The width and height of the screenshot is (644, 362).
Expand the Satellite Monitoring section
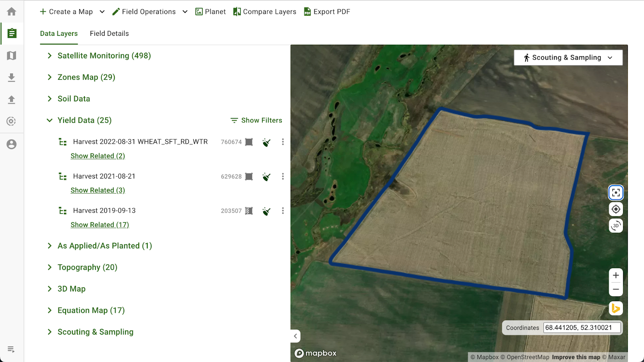pos(50,56)
